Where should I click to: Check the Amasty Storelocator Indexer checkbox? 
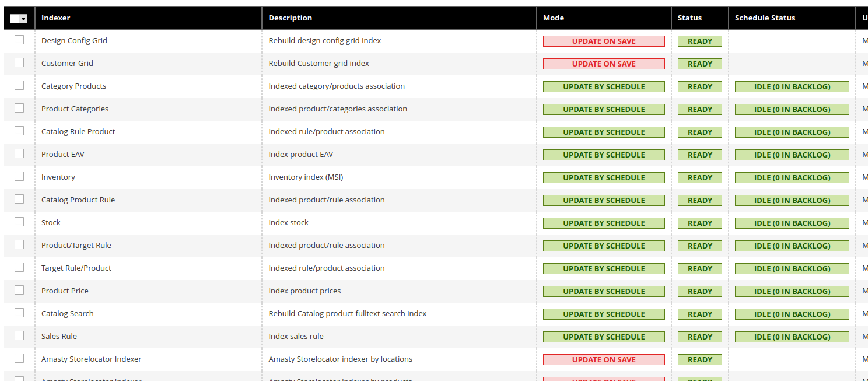pyautogui.click(x=19, y=358)
